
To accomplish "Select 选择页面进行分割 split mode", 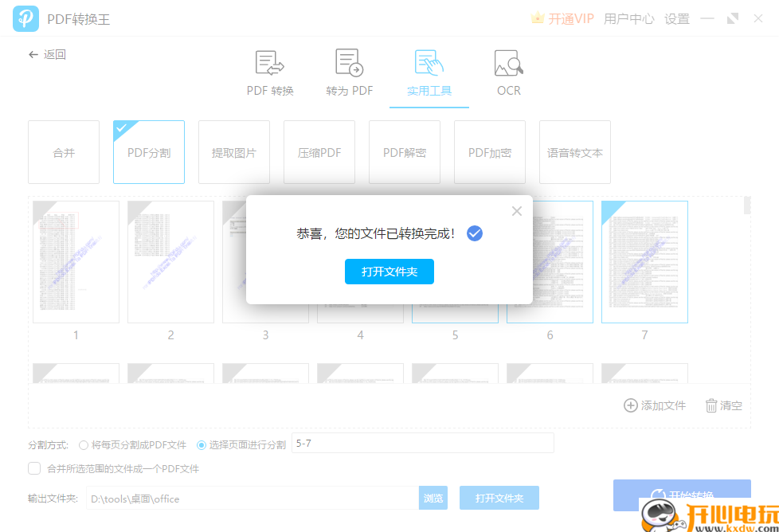I will [201, 445].
